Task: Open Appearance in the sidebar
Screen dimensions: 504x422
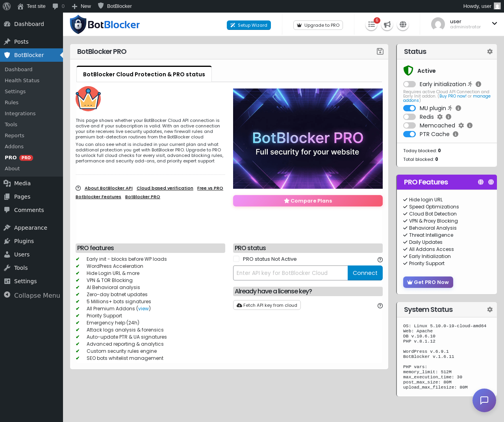Action: coord(31,228)
